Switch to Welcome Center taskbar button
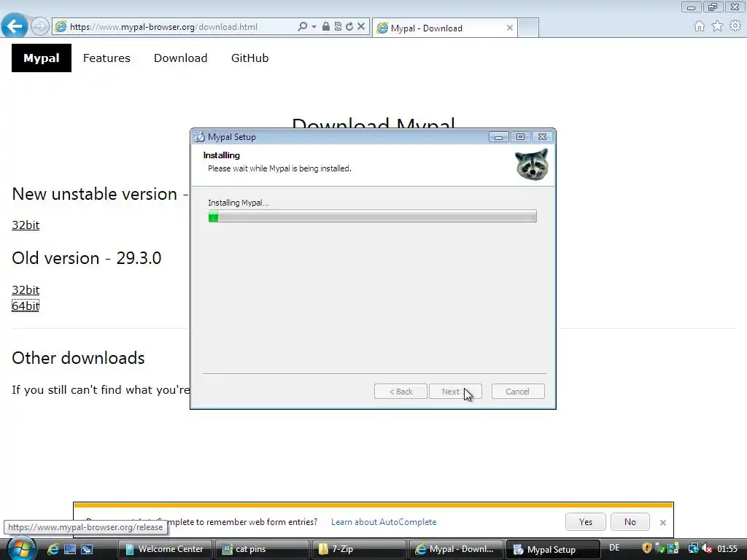The image size is (747, 560). (x=165, y=549)
